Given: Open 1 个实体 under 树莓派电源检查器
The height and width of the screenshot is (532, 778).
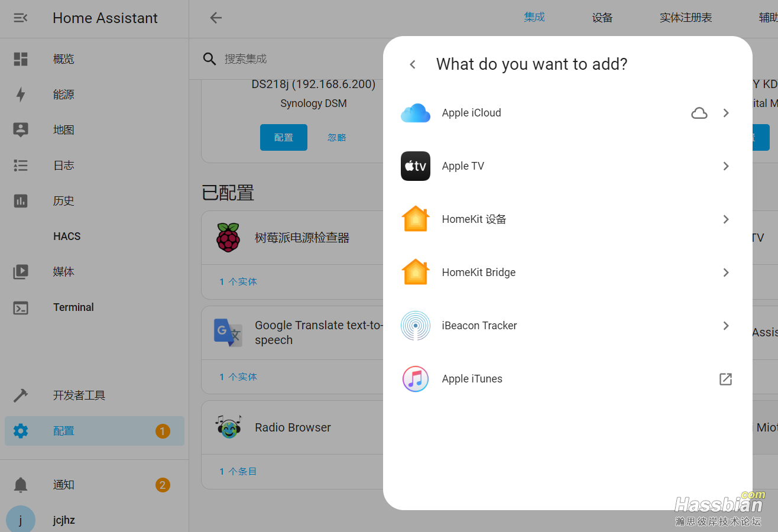Looking at the screenshot, I should click(238, 281).
